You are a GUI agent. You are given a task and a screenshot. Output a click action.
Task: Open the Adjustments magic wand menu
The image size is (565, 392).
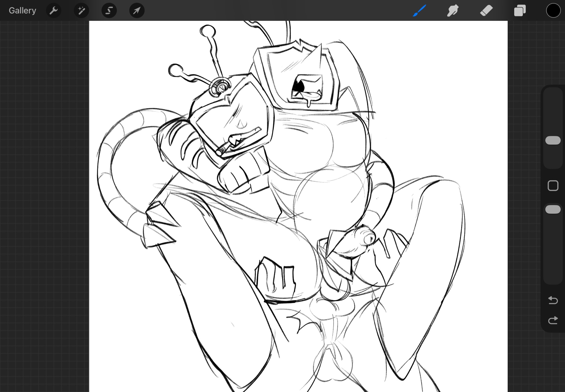click(x=81, y=10)
